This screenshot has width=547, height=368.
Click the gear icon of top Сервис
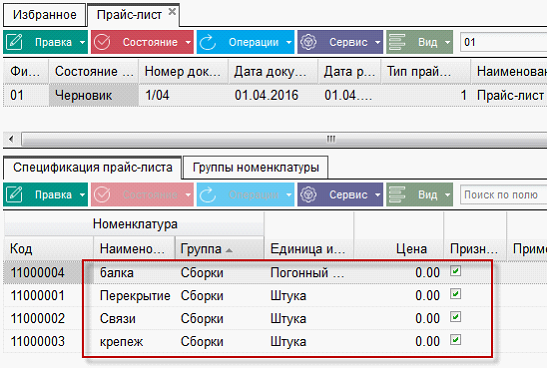click(308, 42)
